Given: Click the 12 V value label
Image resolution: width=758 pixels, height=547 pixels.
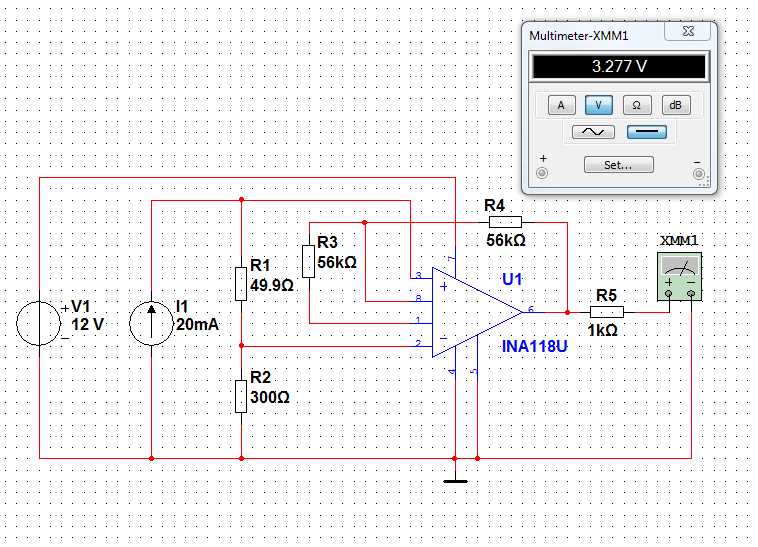Looking at the screenshot, I should pyautogui.click(x=87, y=324).
